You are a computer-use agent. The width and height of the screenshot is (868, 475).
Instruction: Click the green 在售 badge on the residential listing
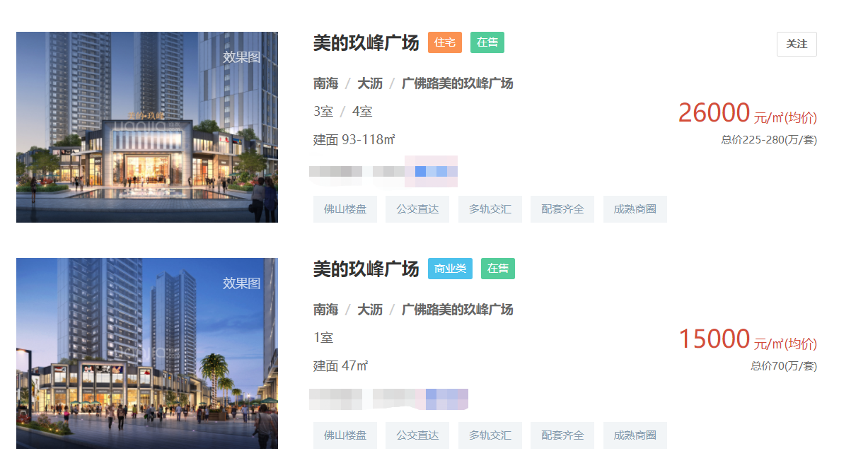[487, 42]
